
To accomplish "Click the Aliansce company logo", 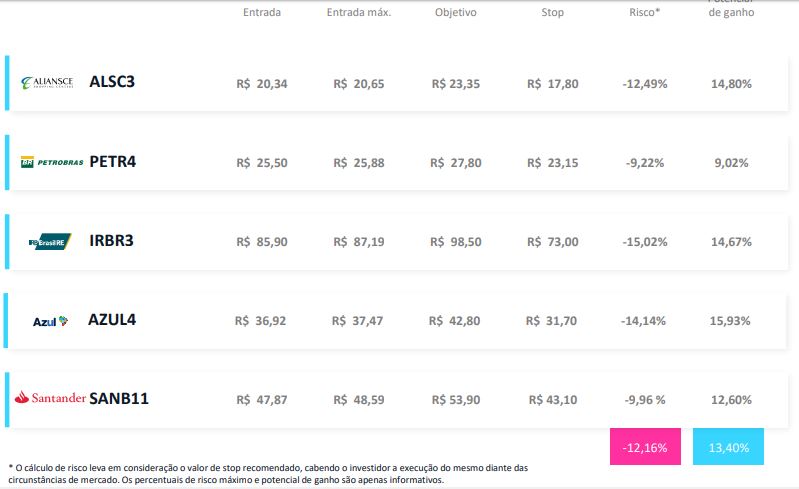I will [47, 83].
